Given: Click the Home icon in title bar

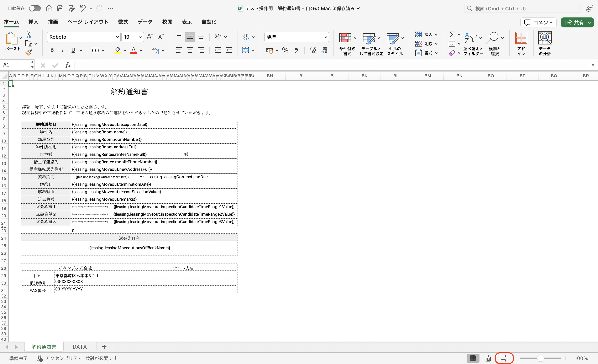Looking at the screenshot, I should 49,9.
